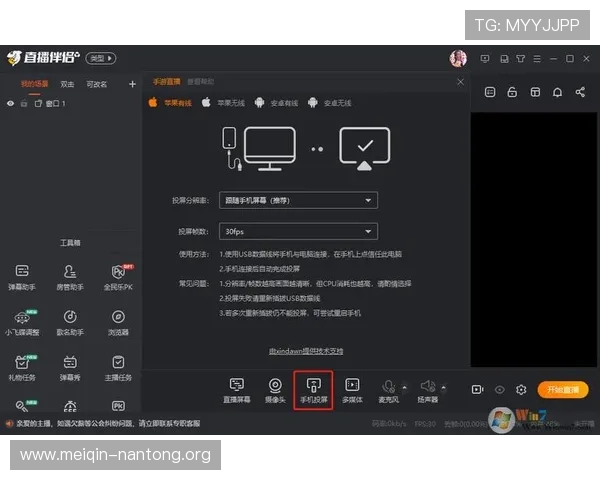Click the unlock padlock icon above preview
The width and height of the screenshot is (600, 480).
(512, 92)
